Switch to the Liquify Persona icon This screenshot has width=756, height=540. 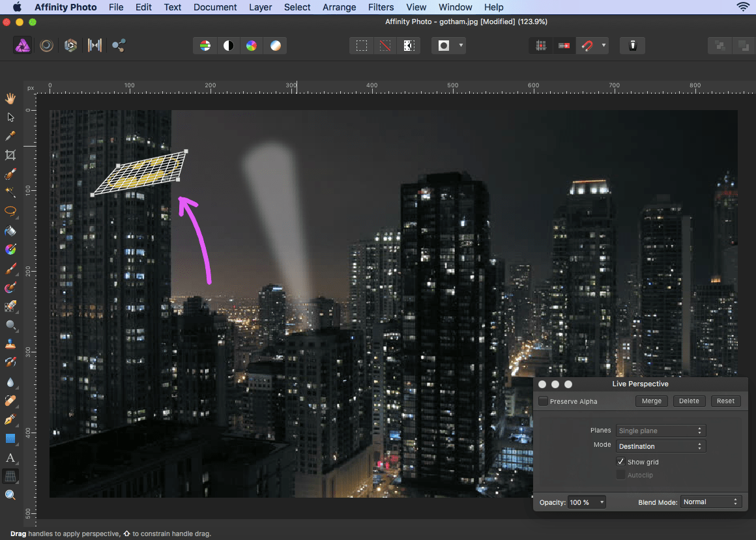(x=46, y=46)
